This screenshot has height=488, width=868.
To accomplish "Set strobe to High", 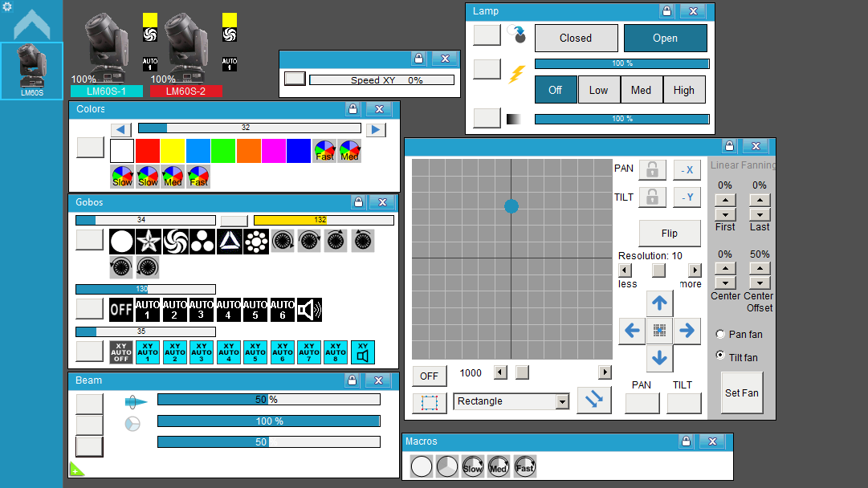I will [683, 90].
